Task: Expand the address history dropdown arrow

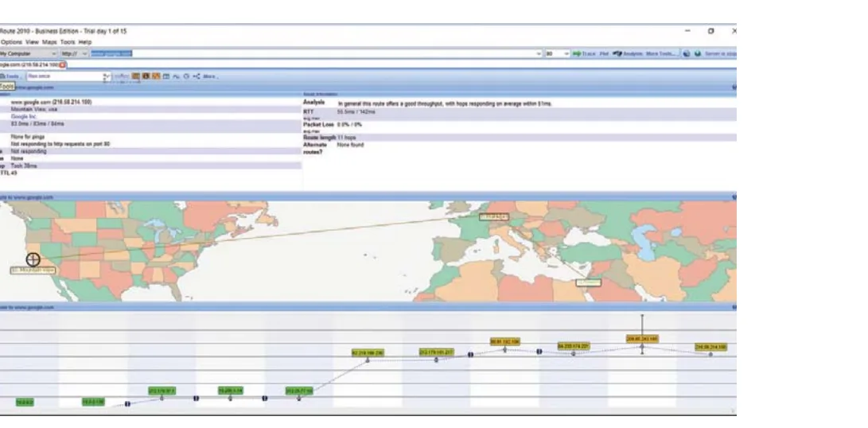Action: 539,54
